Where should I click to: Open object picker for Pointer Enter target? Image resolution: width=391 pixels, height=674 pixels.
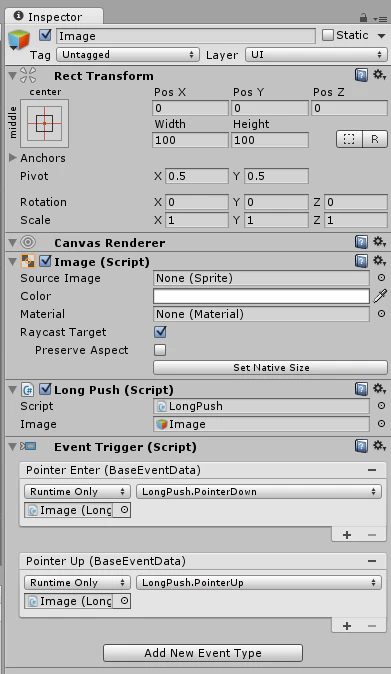124,510
